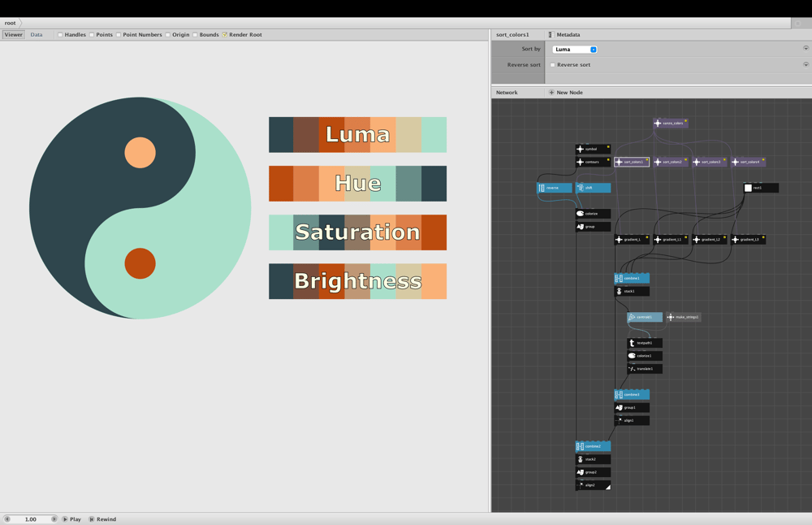
Task: Select the align1 node
Action: click(x=632, y=421)
